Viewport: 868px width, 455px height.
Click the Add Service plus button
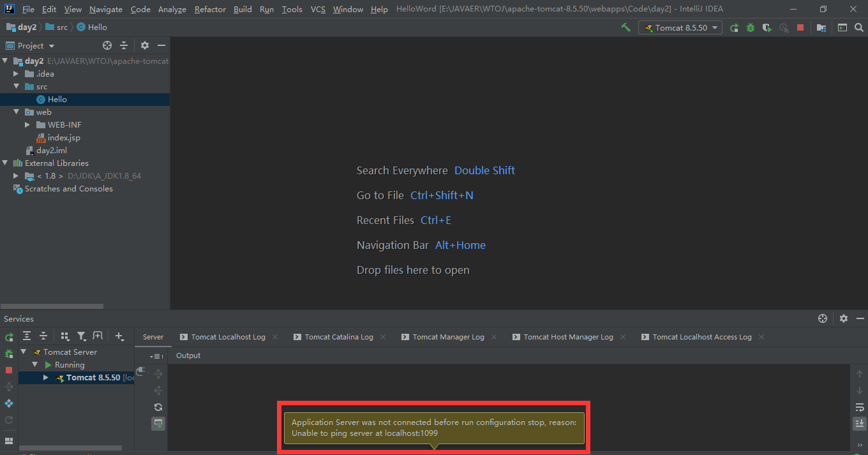tap(119, 336)
